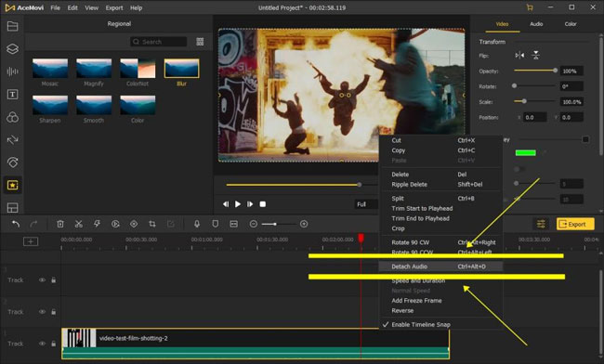The width and height of the screenshot is (604, 364).
Task: Open the Edit menu
Action: coord(72,7)
